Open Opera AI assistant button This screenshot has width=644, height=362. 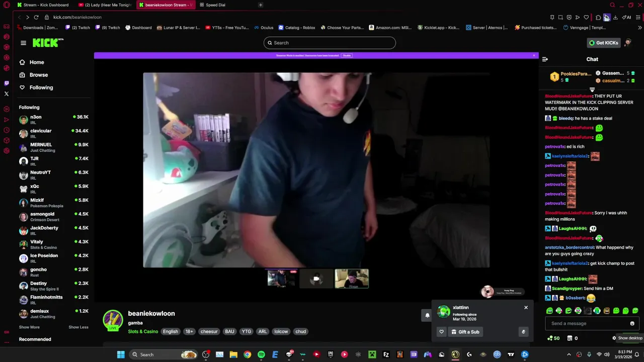(626, 17)
